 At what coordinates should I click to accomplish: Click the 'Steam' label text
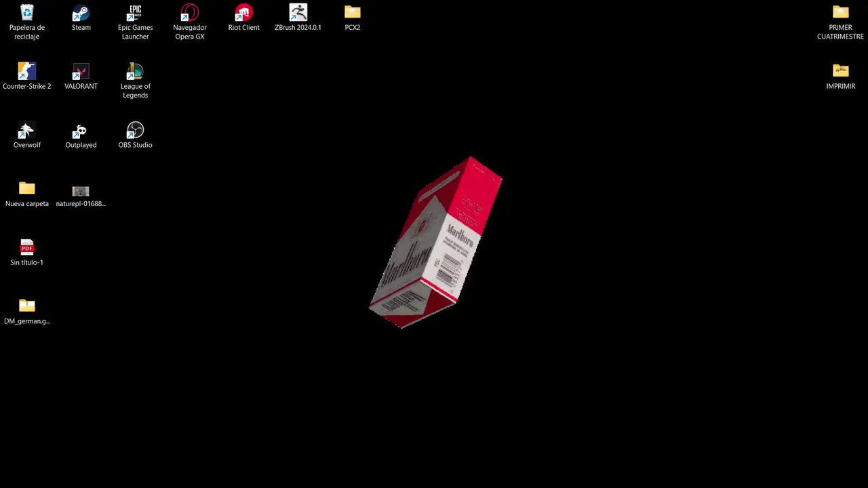click(81, 28)
